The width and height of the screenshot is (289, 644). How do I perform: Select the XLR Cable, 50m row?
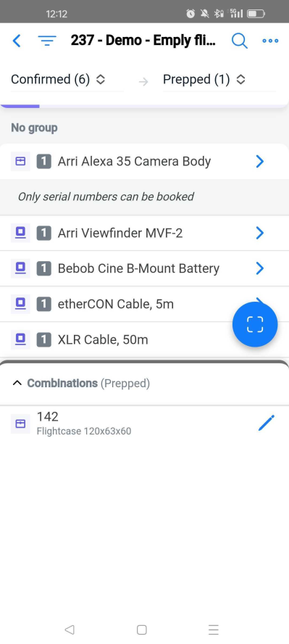[x=144, y=339]
